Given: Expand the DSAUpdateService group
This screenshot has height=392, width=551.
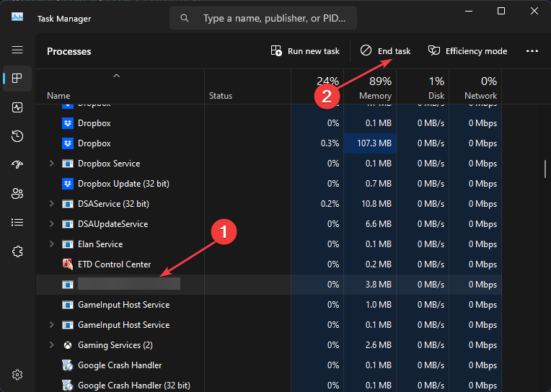Looking at the screenshot, I should pyautogui.click(x=51, y=224).
